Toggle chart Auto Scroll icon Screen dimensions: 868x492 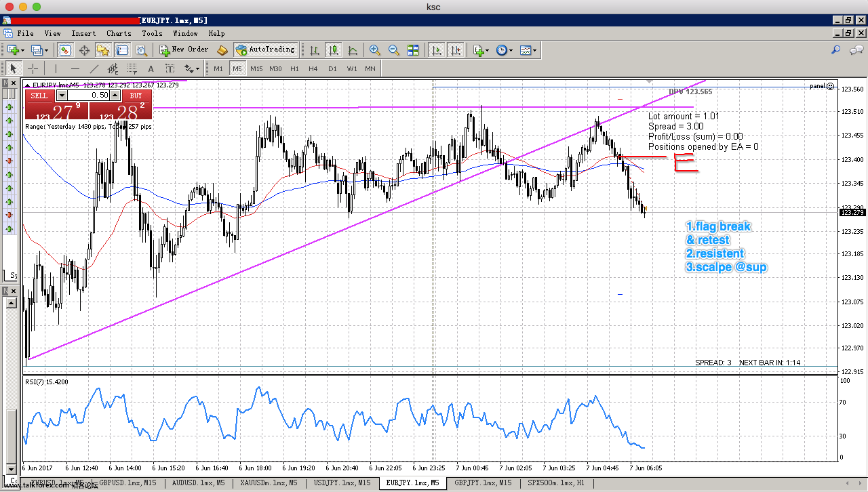pos(437,50)
